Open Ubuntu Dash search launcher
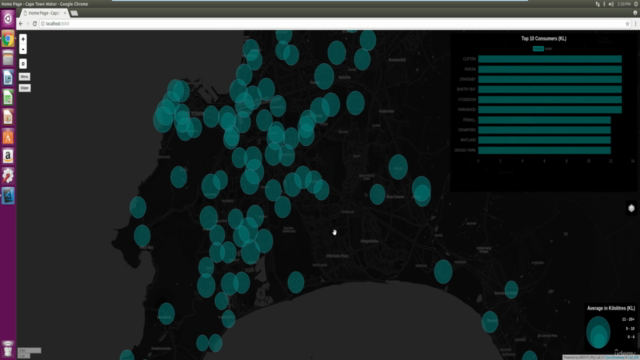 pos(8,19)
